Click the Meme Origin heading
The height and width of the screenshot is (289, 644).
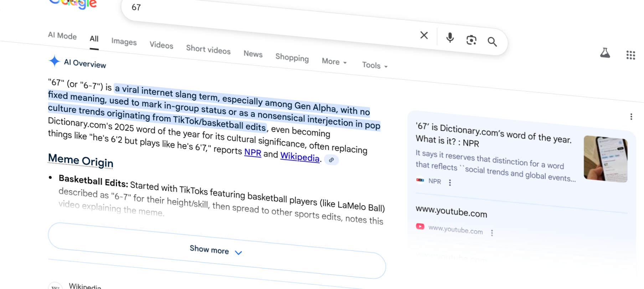(81, 161)
